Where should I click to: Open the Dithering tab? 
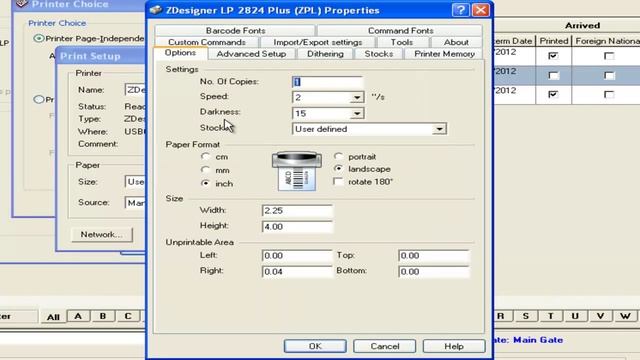(325, 54)
